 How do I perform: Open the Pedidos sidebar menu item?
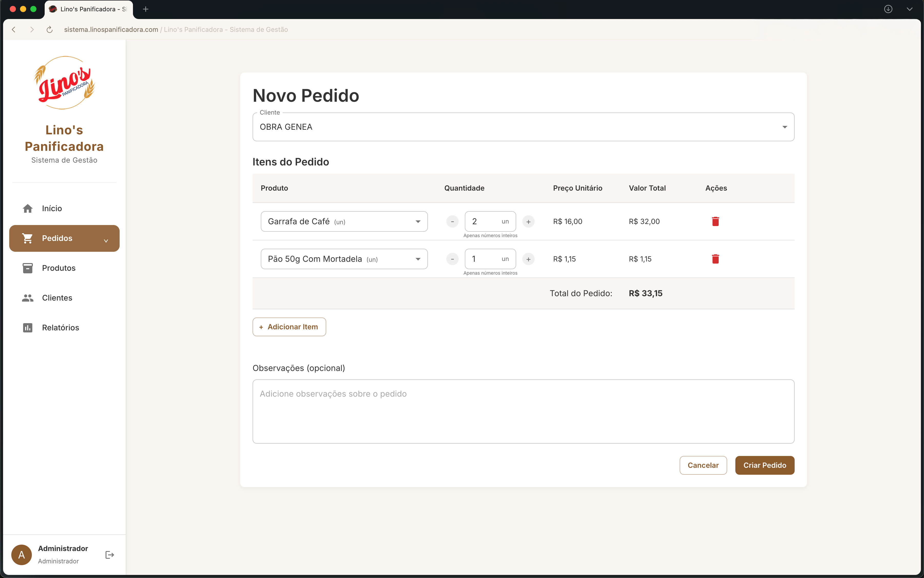[x=64, y=238]
